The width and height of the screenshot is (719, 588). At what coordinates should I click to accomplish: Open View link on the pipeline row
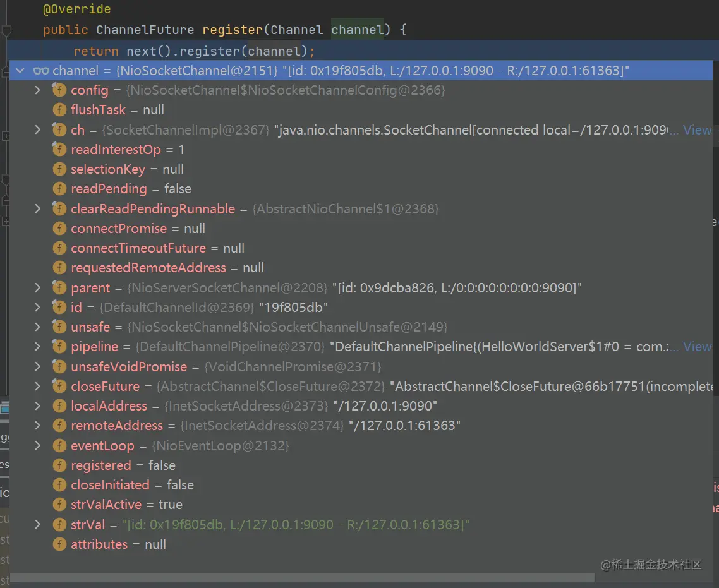point(697,347)
